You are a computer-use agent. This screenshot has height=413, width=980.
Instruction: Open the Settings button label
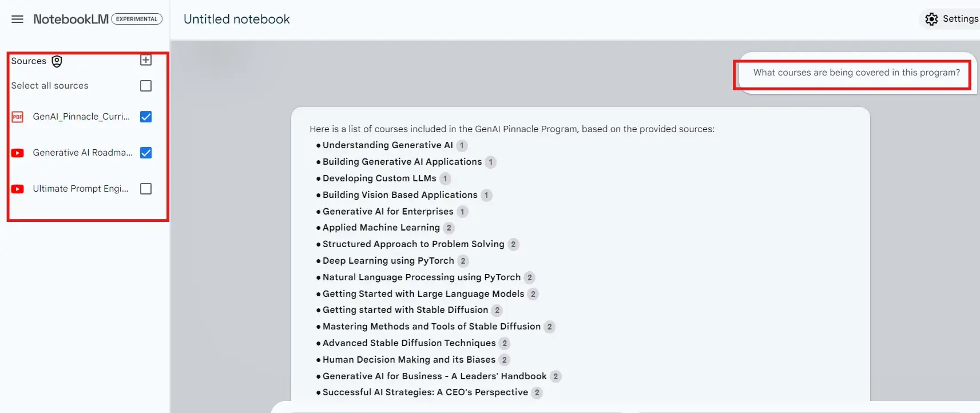coord(960,19)
